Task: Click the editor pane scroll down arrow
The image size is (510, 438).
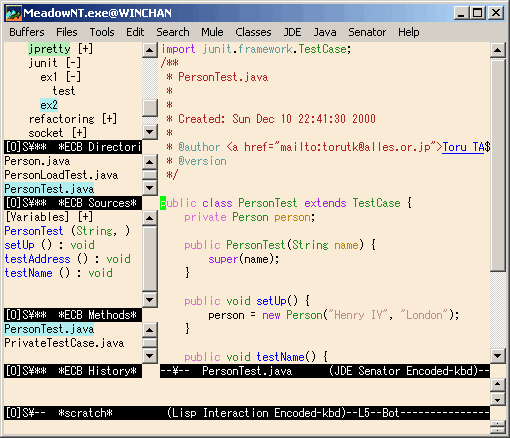Action: pos(497,356)
